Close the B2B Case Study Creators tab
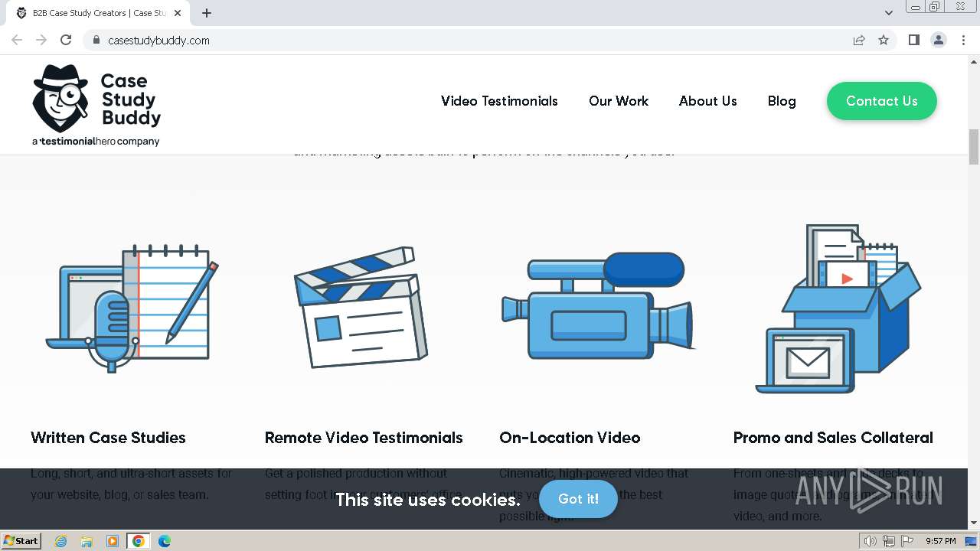The width and height of the screenshot is (980, 551). click(178, 13)
